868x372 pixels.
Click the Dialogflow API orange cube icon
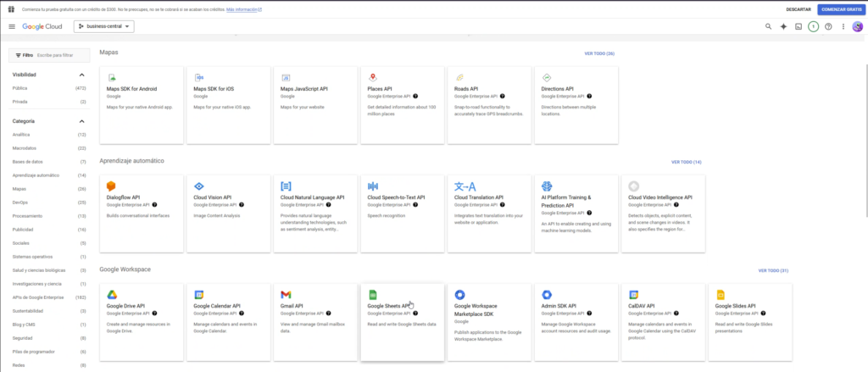click(x=111, y=186)
